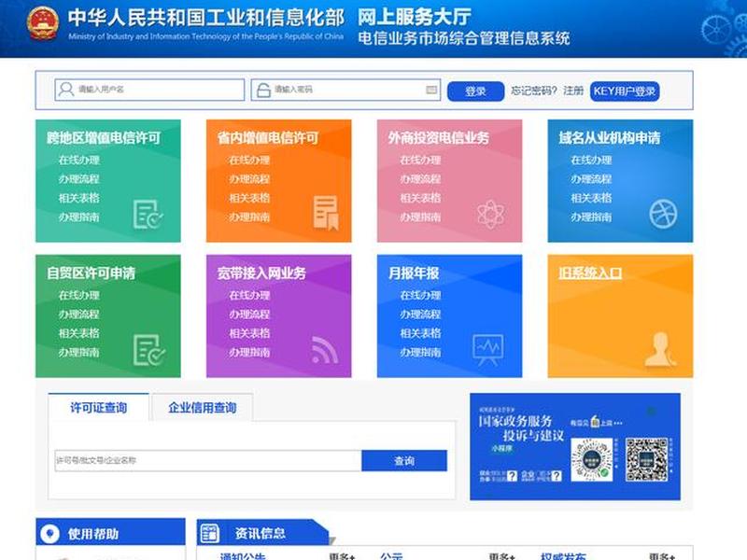Image resolution: width=747 pixels, height=560 pixels.
Task: Open the 国家政务服务投诉与建议 banner
Action: tap(575, 447)
